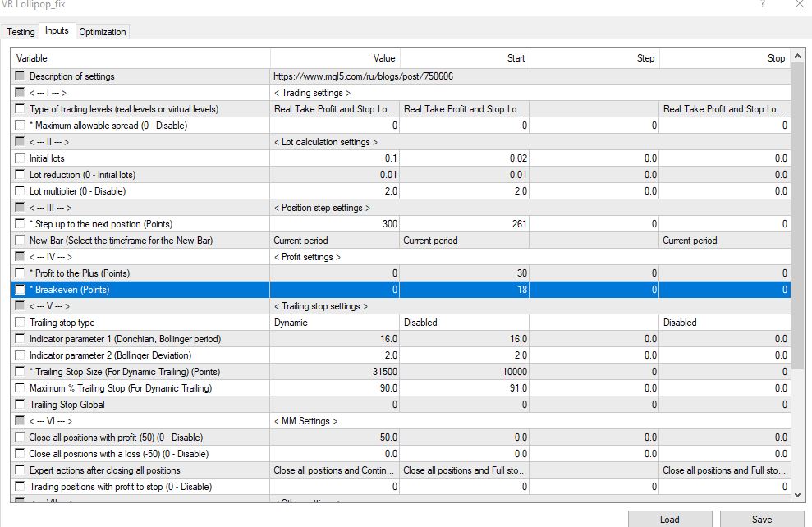
Task: Click the Start column header
Action: click(465, 58)
